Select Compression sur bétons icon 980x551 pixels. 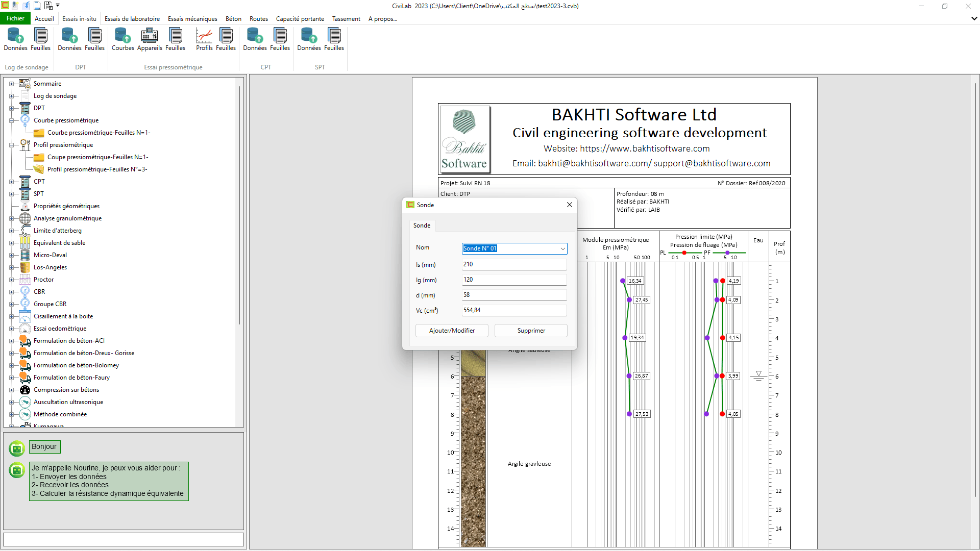click(25, 390)
